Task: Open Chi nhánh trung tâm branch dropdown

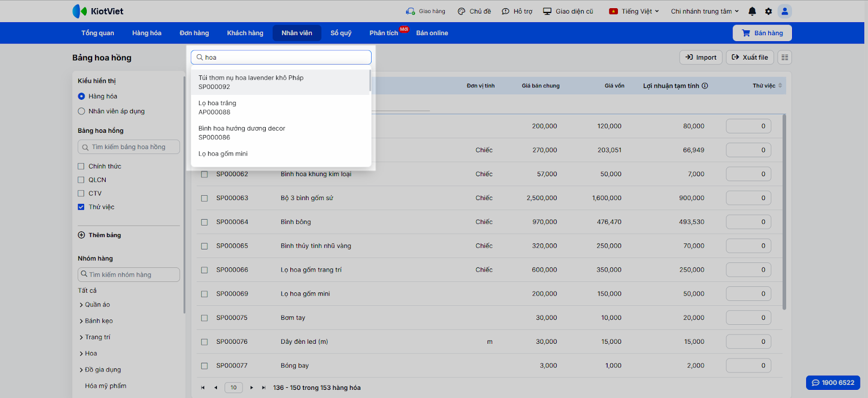Action: tap(704, 11)
